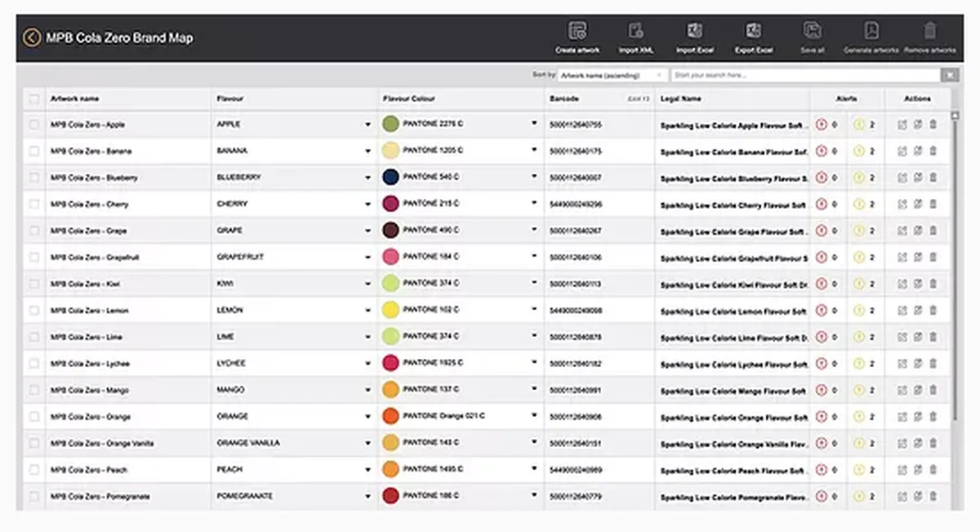Click the PANTONE 490 C grape colour swatch
Screen dimensions: 980x532
click(391, 231)
